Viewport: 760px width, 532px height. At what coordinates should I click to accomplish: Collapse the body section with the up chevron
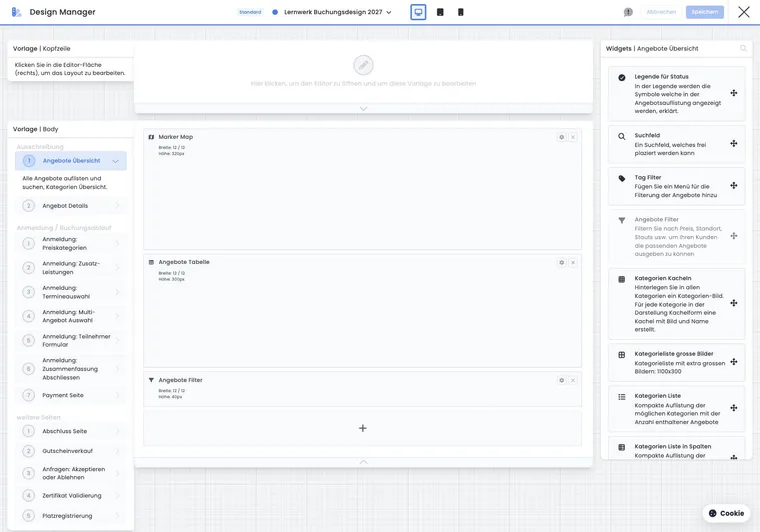click(x=363, y=462)
